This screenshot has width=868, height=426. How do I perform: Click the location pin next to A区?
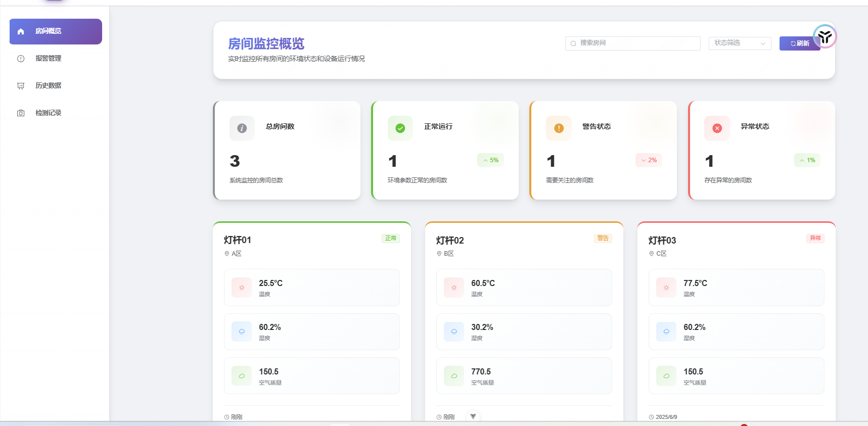(227, 254)
